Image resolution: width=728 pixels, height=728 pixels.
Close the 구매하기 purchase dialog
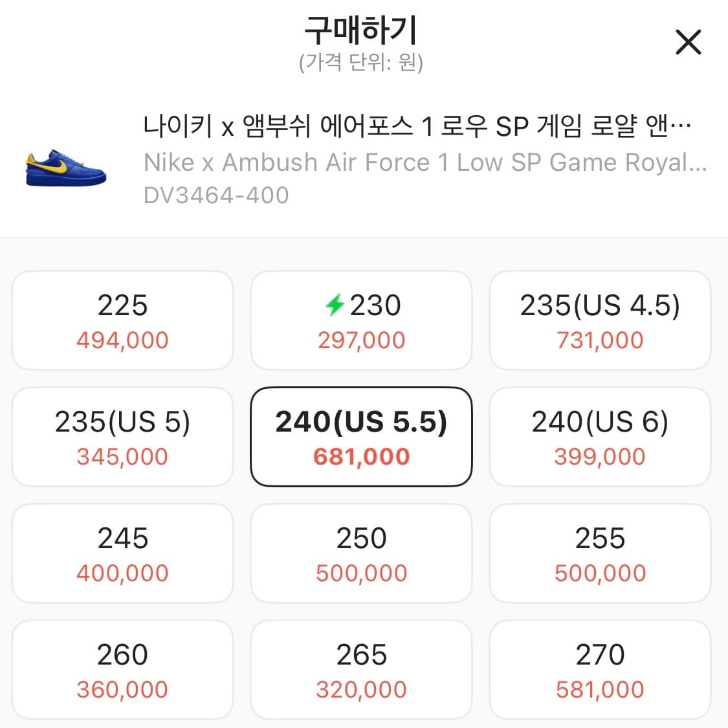coord(688,42)
